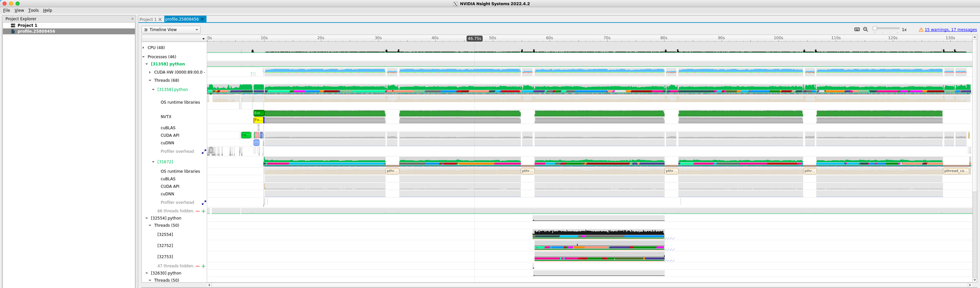
Task: Click green plus next to 47 threads hidden
Action: tap(204, 266)
